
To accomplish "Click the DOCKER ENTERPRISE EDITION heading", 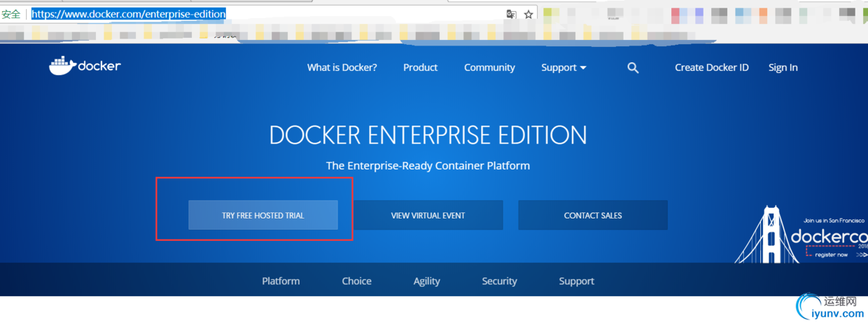I will point(428,135).
